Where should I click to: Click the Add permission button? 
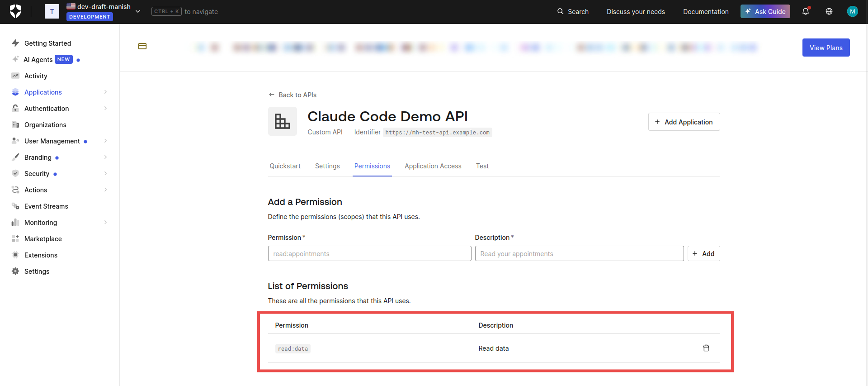703,253
